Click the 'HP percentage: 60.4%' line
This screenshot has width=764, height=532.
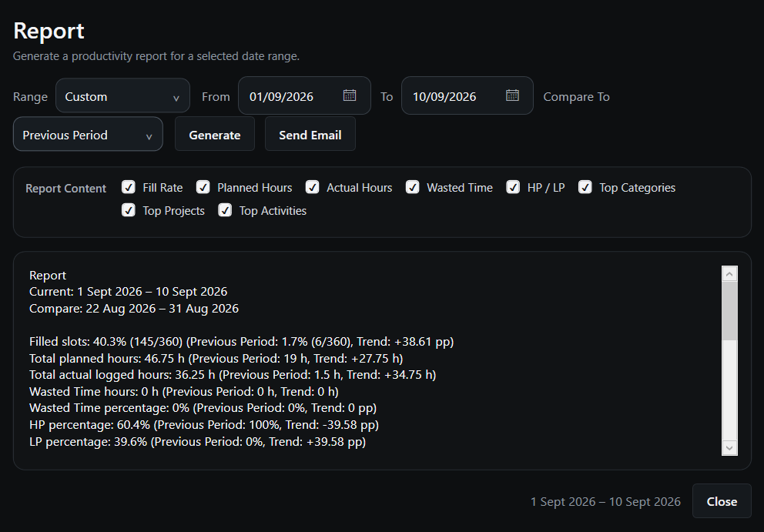click(203, 425)
